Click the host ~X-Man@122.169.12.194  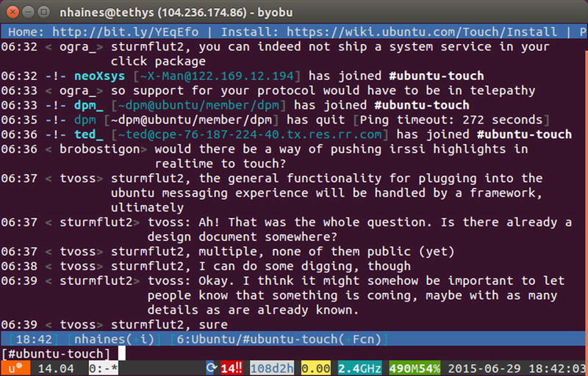217,76
